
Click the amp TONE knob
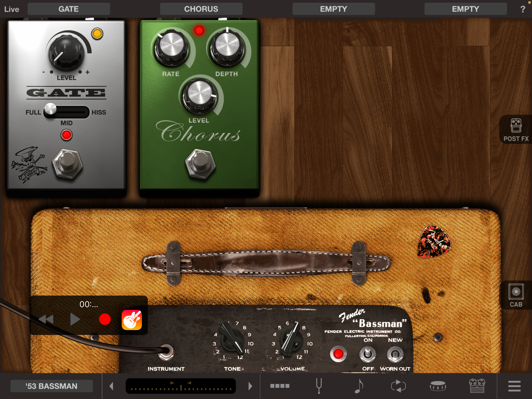click(x=232, y=339)
